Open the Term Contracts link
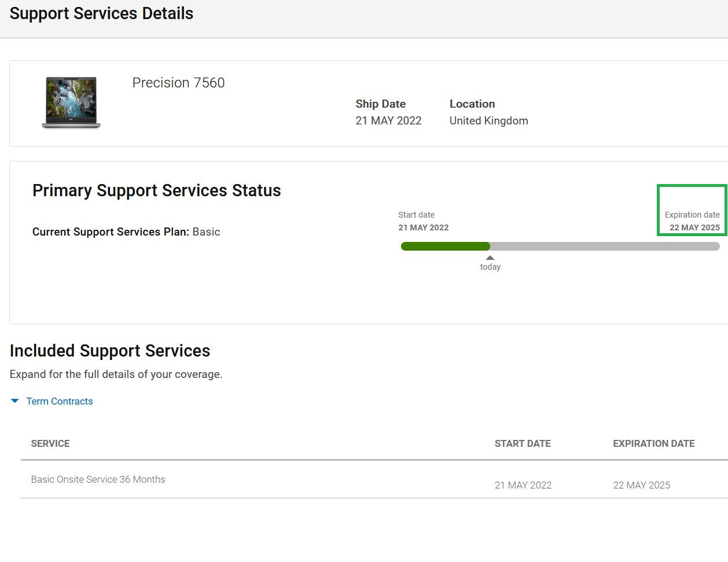 (x=60, y=401)
